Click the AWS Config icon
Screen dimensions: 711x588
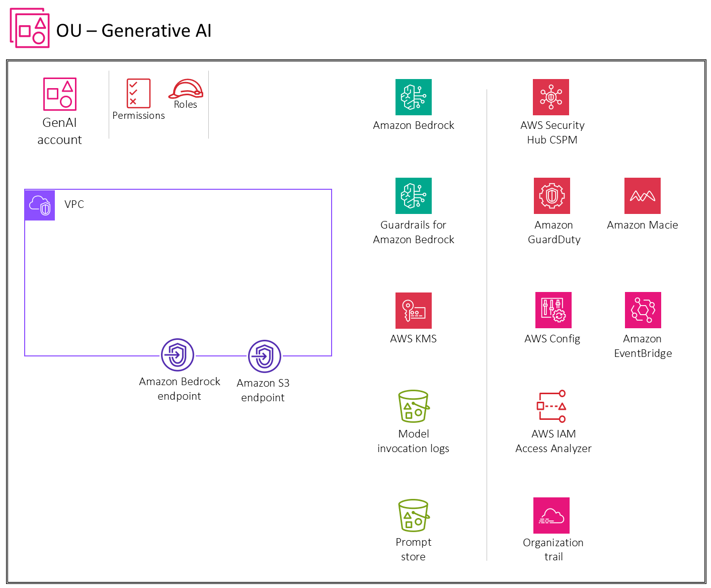click(553, 310)
